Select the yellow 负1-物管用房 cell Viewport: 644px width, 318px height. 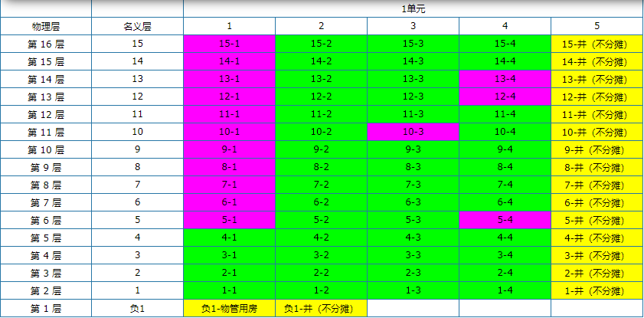[x=229, y=308]
